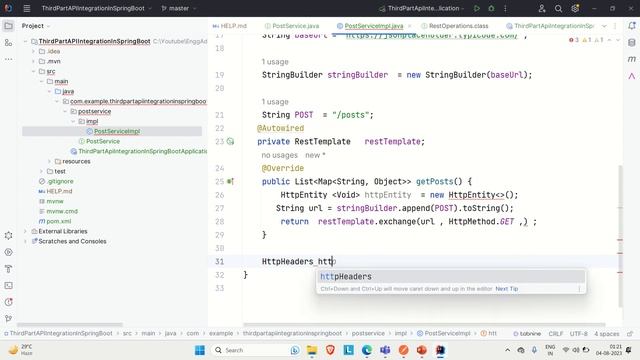Image resolution: width=640 pixels, height=360 pixels.
Task: Expand the test folder
Action: click(42, 171)
